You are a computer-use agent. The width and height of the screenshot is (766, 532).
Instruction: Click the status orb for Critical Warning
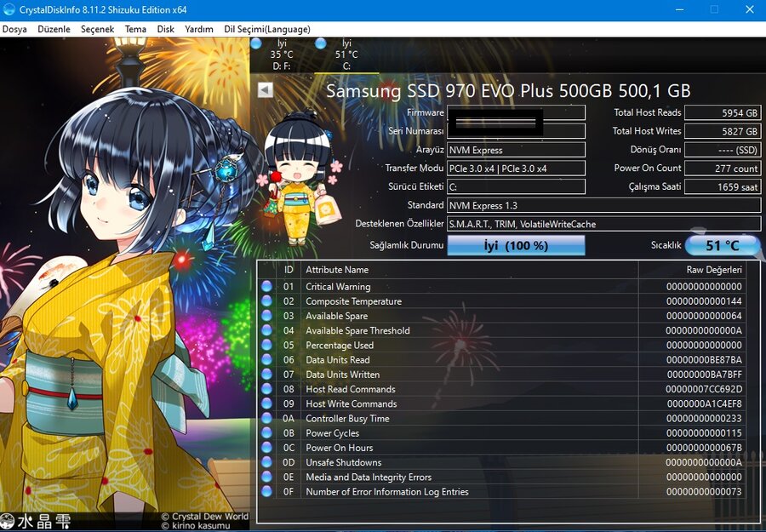[266, 286]
